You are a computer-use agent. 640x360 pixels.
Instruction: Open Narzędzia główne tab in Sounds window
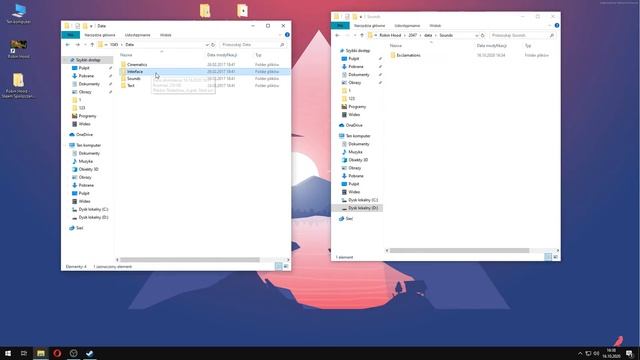click(369, 26)
